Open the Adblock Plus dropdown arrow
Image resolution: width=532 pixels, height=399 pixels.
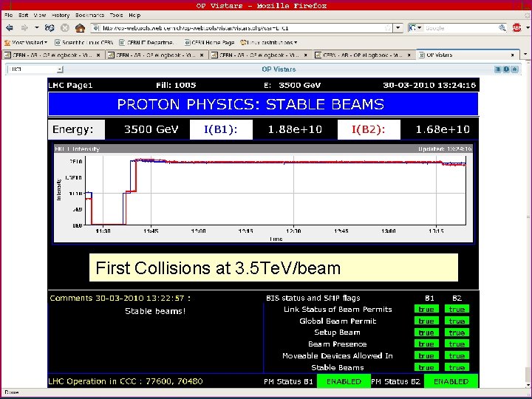pyautogui.click(x=528, y=28)
